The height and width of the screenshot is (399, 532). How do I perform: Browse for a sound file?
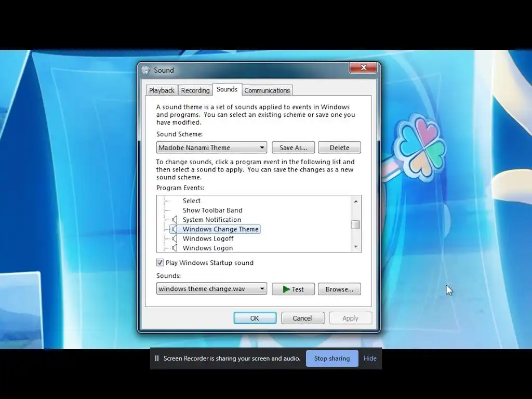pyautogui.click(x=339, y=289)
